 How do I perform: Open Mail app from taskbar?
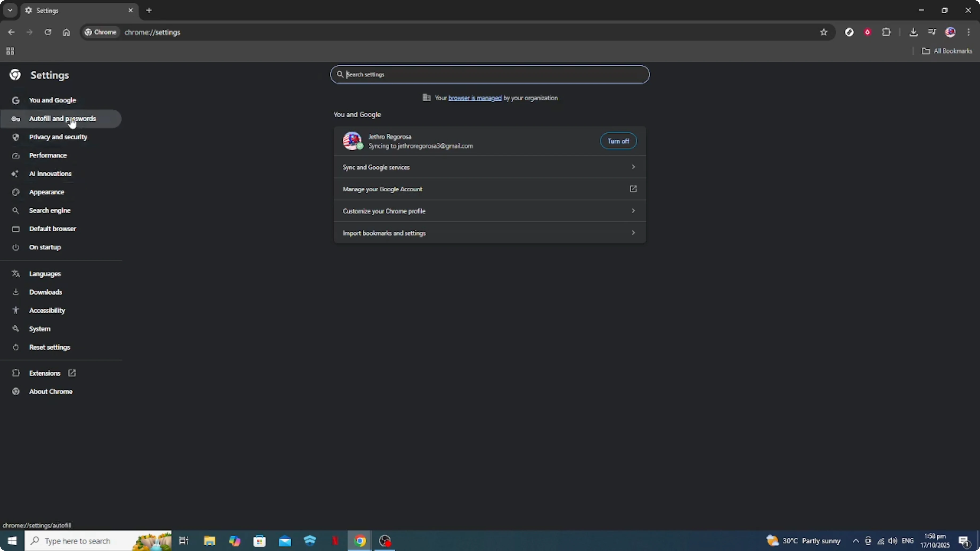point(285,541)
